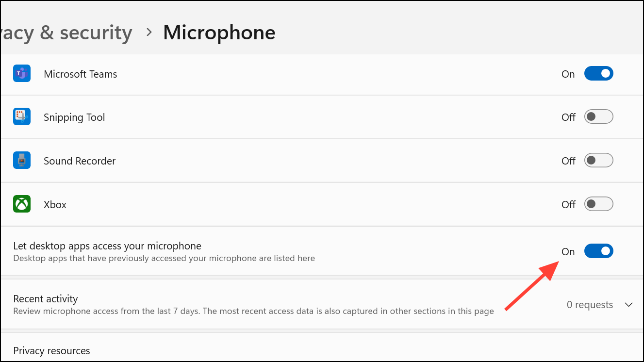Click the Snipping Tool app icon
The image size is (644, 362).
(x=22, y=117)
